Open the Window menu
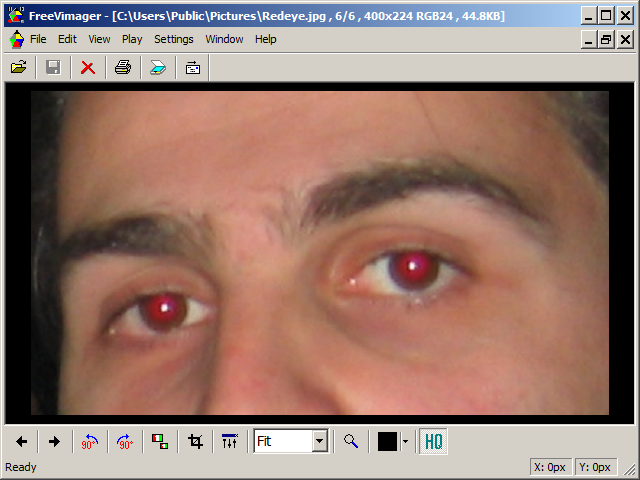Viewport: 640px width, 480px height. (x=224, y=39)
